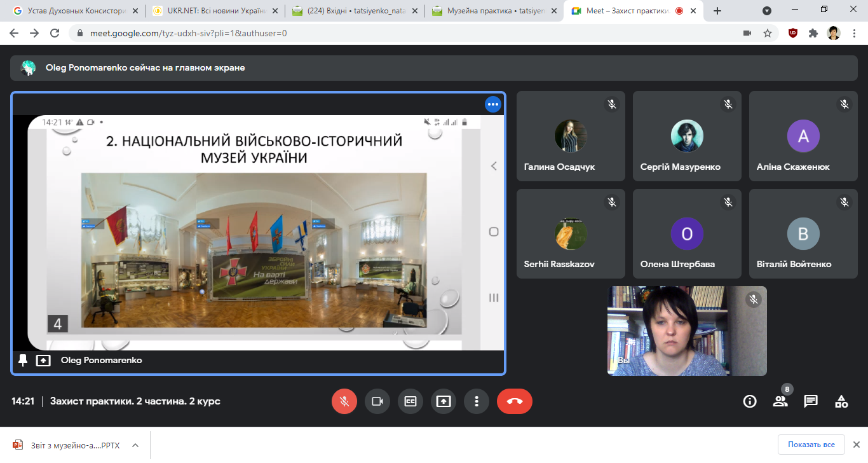This screenshot has width=868, height=463.
Task: Open Chrome extensions puzzle icon
Action: point(813,33)
